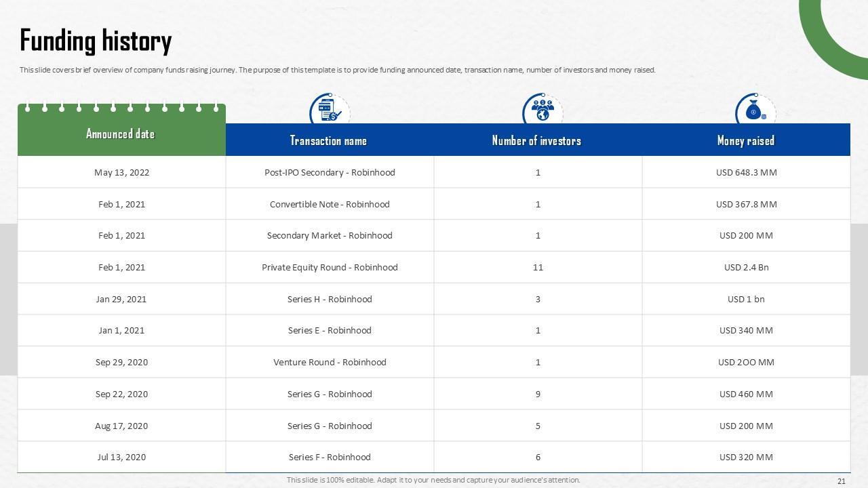Click 'Series H - Robinhood' cell
The image size is (868, 488).
(330, 299)
